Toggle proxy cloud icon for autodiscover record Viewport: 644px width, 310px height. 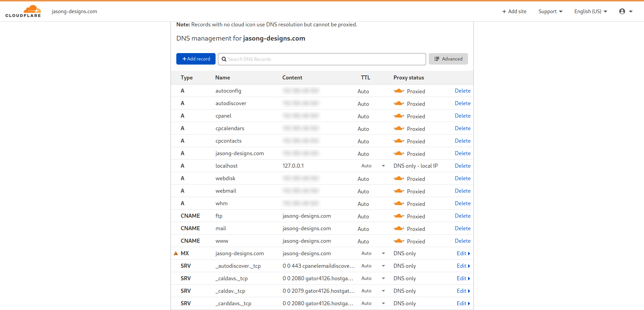pos(399,103)
